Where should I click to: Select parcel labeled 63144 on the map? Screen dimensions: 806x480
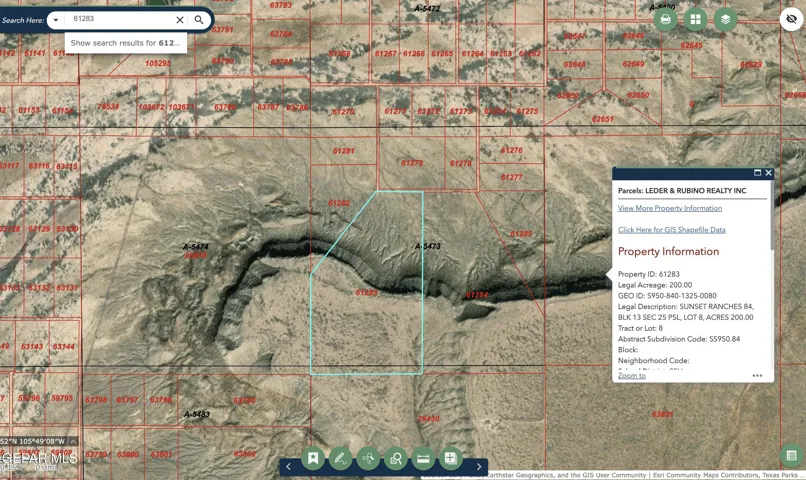[x=64, y=347]
